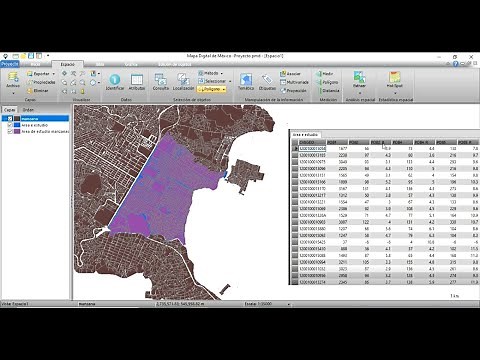Click the Proyección tool
The image size is (480, 360).
point(293,90)
